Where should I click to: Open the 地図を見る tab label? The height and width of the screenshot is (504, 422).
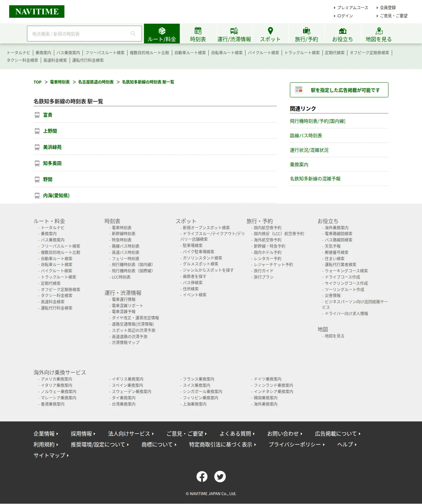(x=379, y=39)
